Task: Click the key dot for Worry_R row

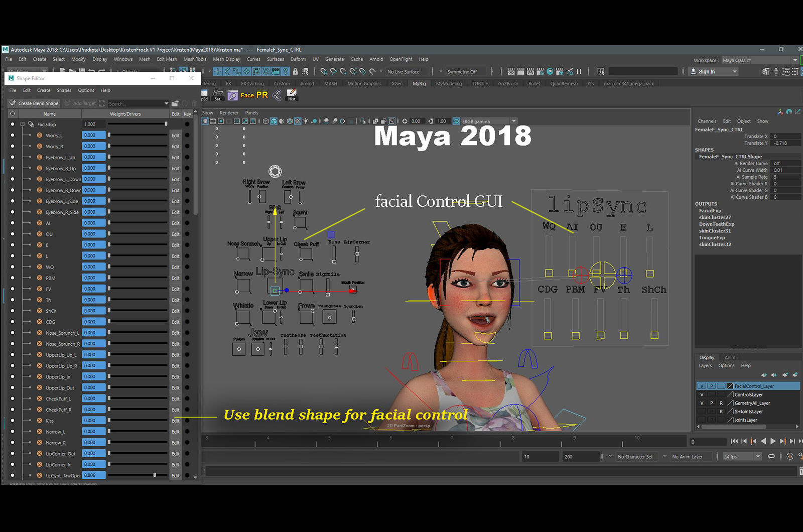Action: coord(187,146)
